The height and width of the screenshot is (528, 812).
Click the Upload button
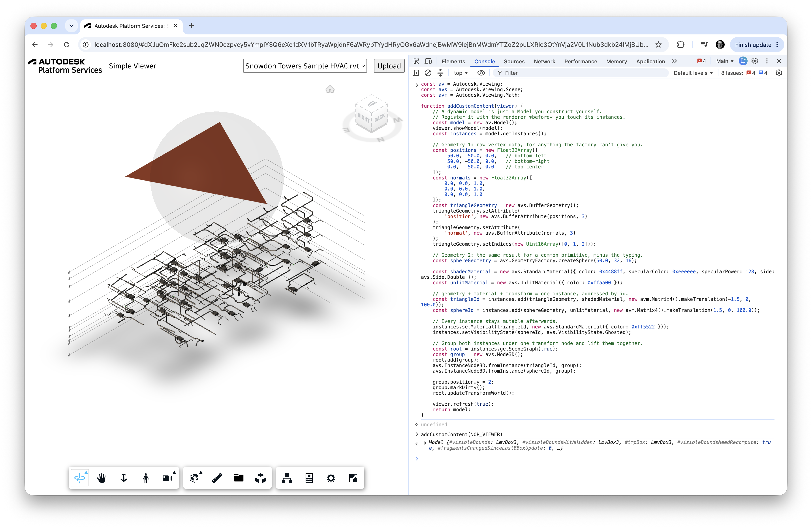click(x=389, y=66)
